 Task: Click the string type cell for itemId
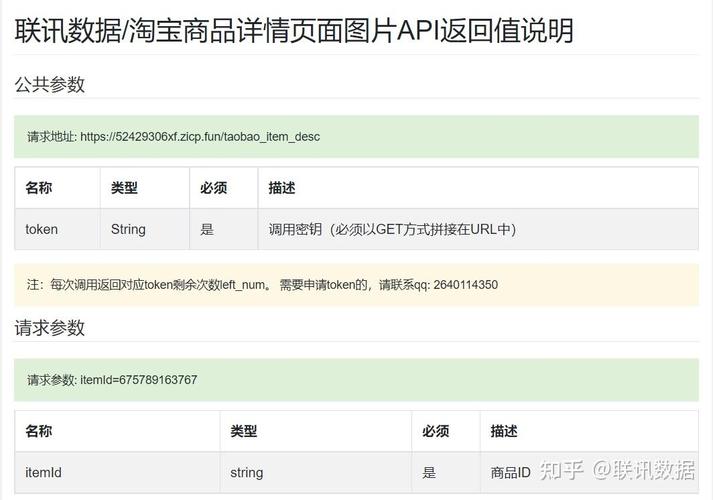[x=247, y=472]
